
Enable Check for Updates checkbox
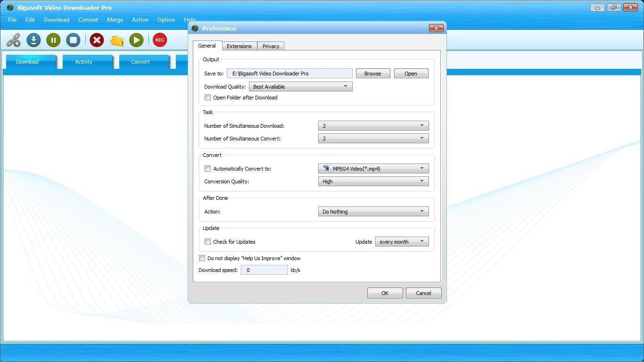(x=207, y=242)
